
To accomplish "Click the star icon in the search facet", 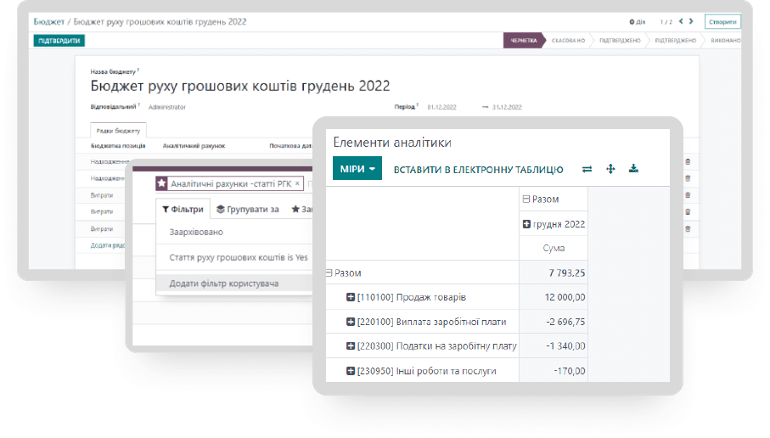I will tap(161, 184).
